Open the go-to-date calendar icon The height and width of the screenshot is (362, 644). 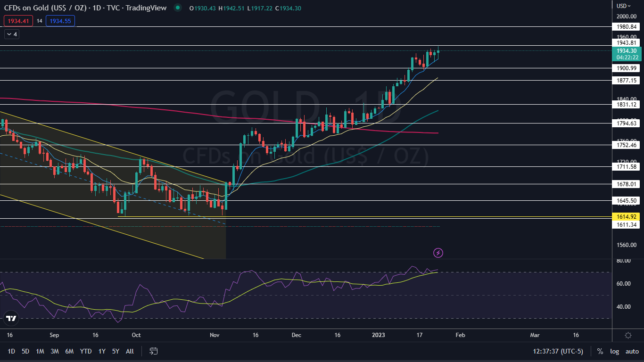154,351
